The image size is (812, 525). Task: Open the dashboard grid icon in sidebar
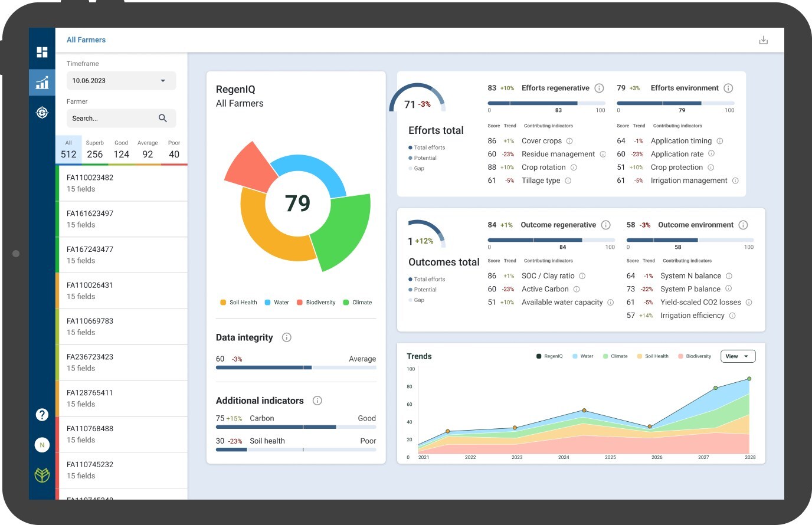coord(42,52)
